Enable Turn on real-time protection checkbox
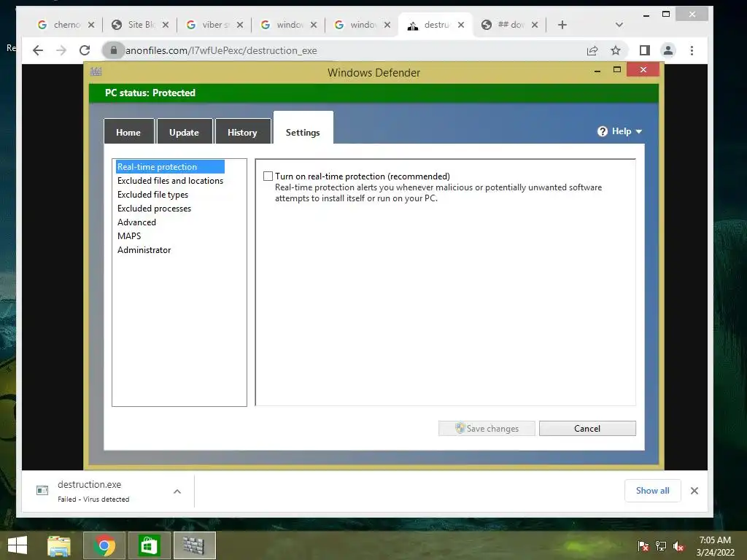This screenshot has height=560, width=747. (x=268, y=176)
